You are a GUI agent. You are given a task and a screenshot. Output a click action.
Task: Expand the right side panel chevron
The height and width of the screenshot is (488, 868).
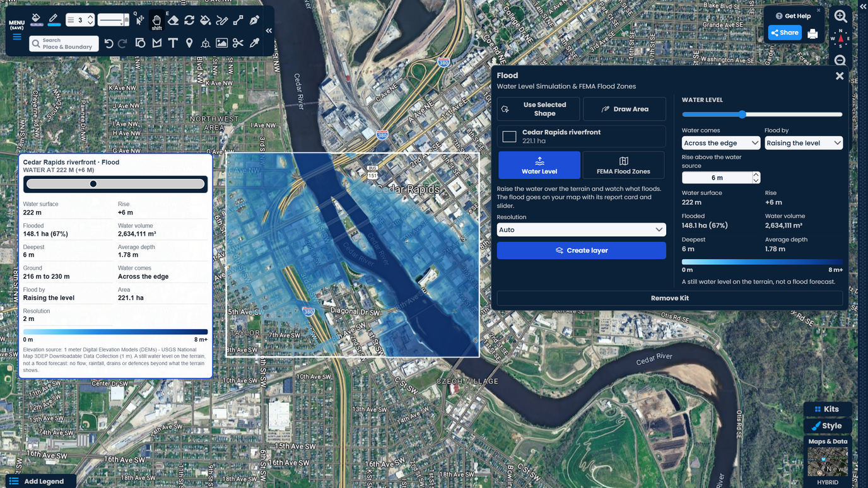862,6
